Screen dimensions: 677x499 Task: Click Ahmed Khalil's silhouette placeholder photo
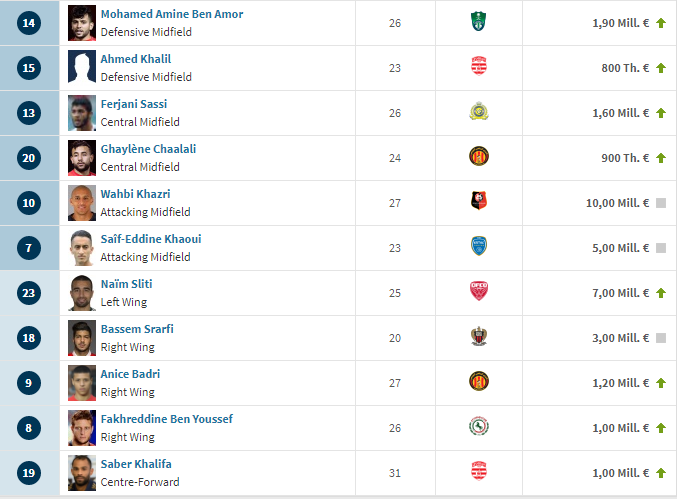(x=82, y=68)
